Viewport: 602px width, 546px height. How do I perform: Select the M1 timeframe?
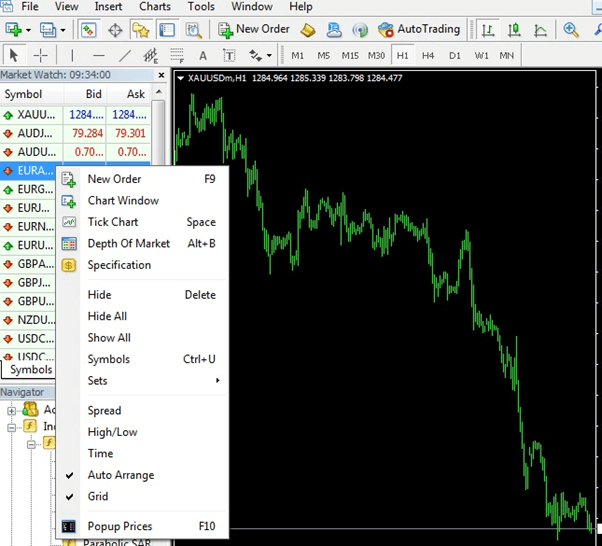[298, 56]
